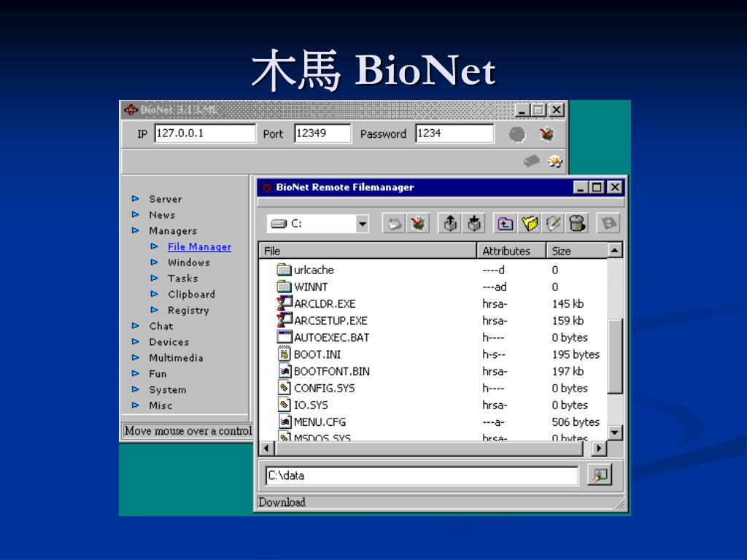The height and width of the screenshot is (560, 747).
Task: Expand the Server tree item arrow
Action: pos(135,198)
